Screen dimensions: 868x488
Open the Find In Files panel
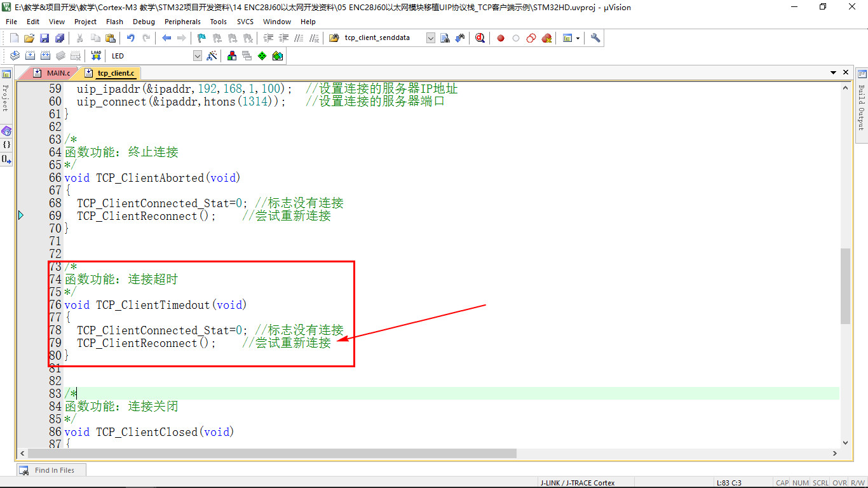click(51, 470)
